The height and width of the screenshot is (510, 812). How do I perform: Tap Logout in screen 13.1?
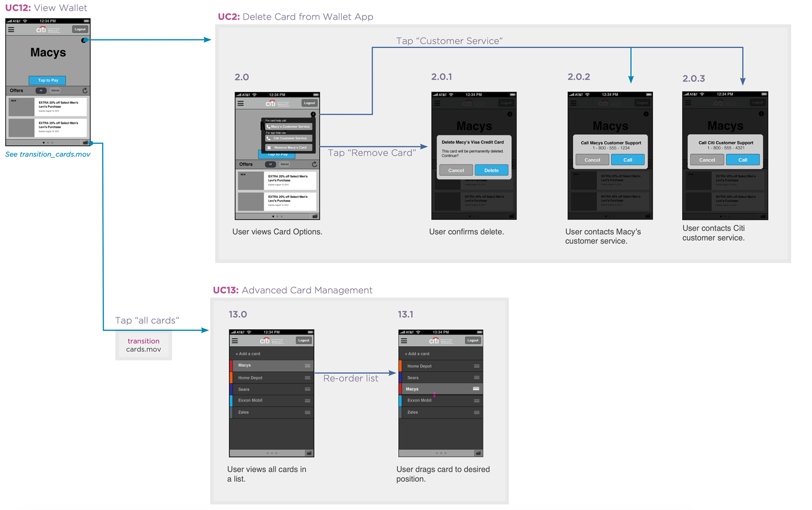[473, 340]
